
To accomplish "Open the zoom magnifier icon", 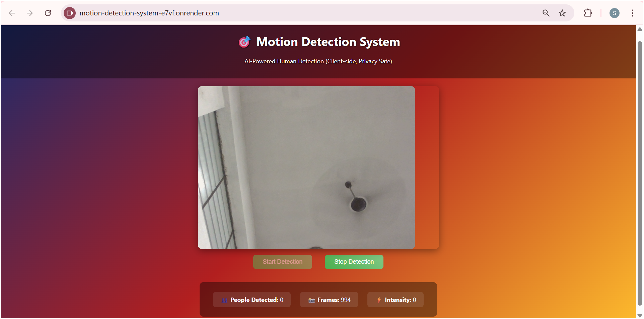I will coord(546,13).
